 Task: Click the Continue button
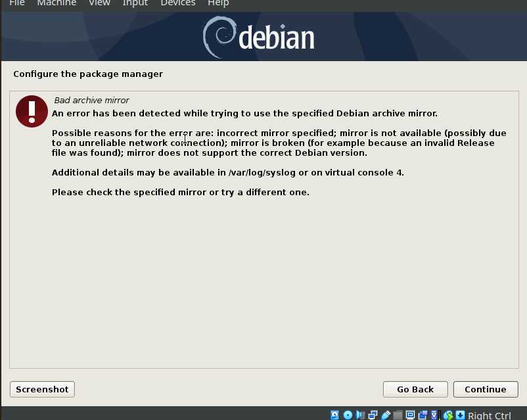pos(486,389)
